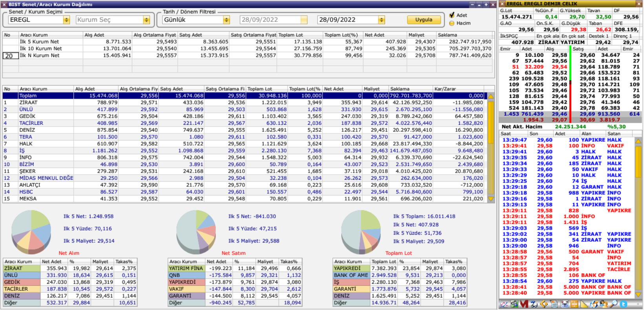Click the globe with orange arrow icon

tap(594, 304)
